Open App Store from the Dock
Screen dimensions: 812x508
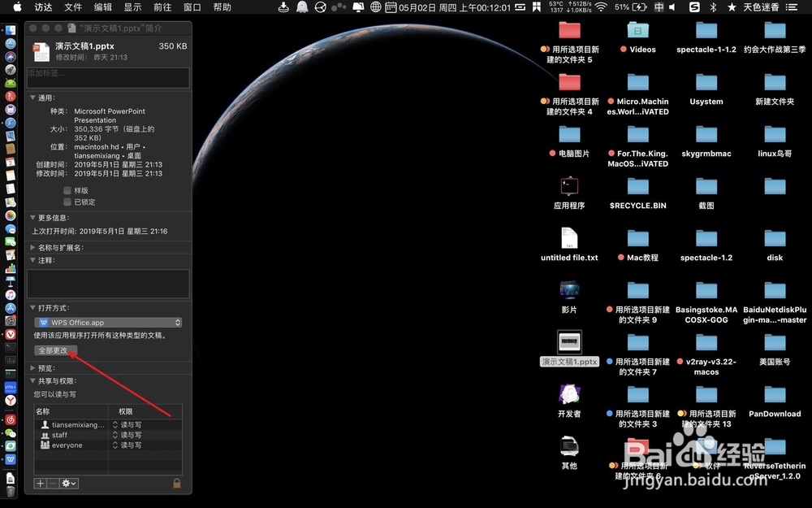pos(11,308)
